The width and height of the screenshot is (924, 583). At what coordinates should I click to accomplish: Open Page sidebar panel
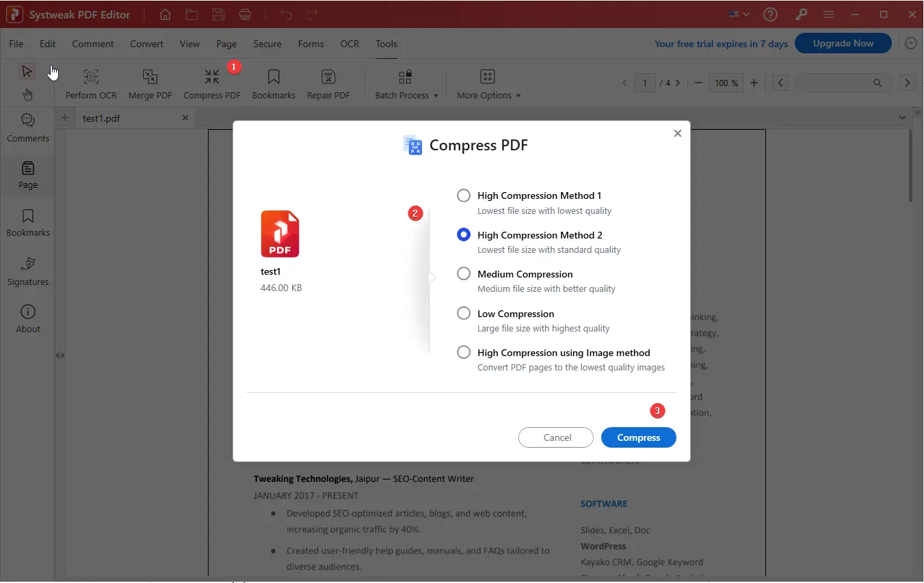point(28,175)
